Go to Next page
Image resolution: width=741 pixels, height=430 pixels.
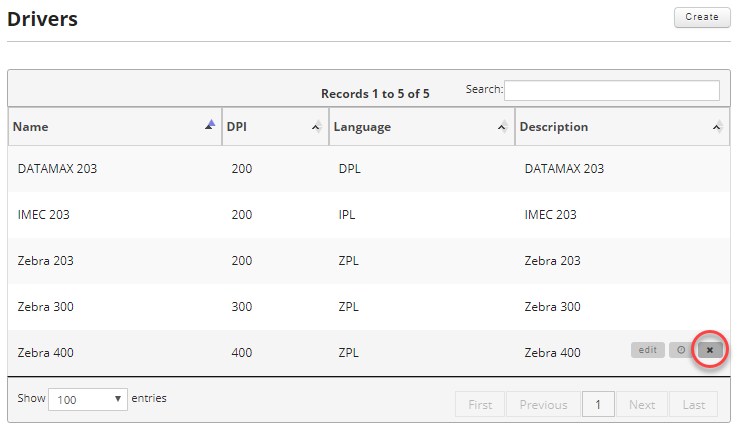642,404
